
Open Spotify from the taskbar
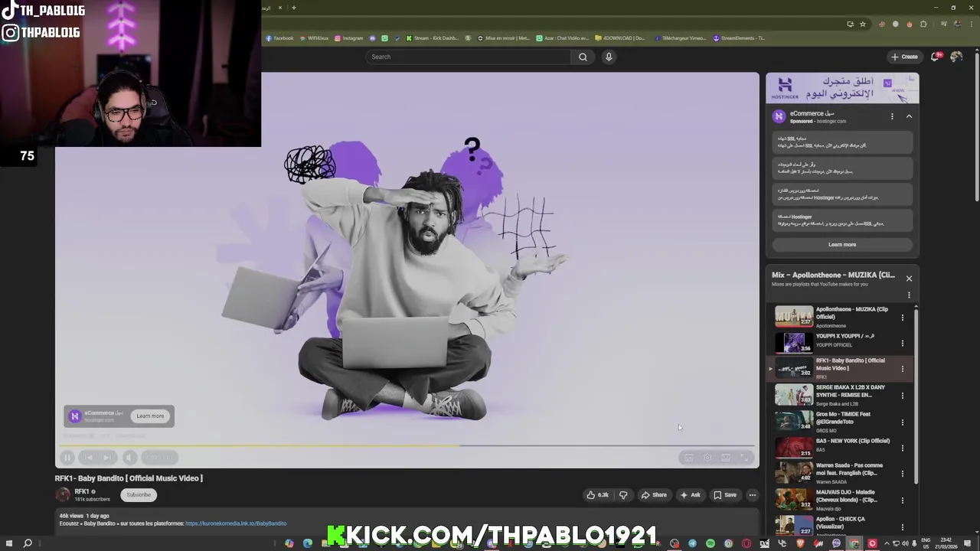click(x=710, y=543)
